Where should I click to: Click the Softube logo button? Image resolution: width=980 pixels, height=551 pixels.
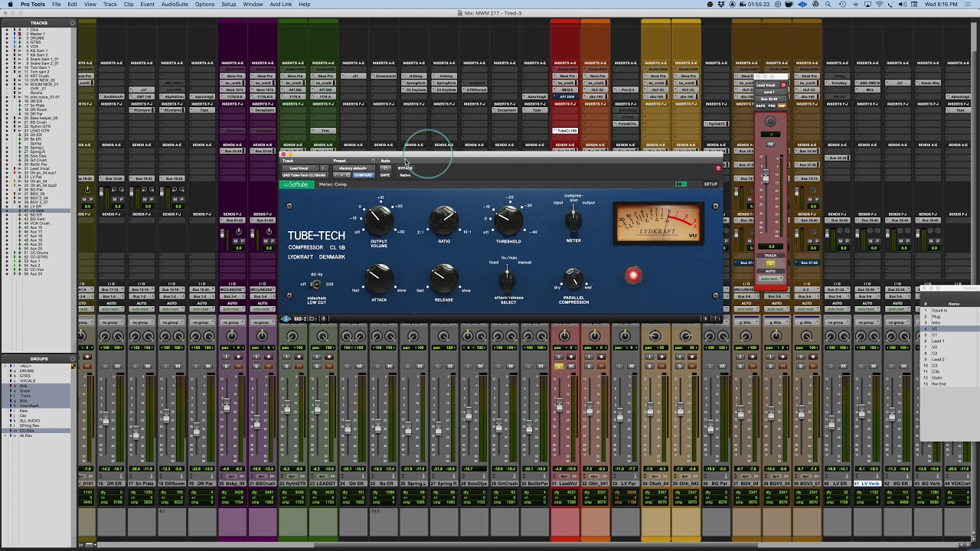tap(297, 184)
